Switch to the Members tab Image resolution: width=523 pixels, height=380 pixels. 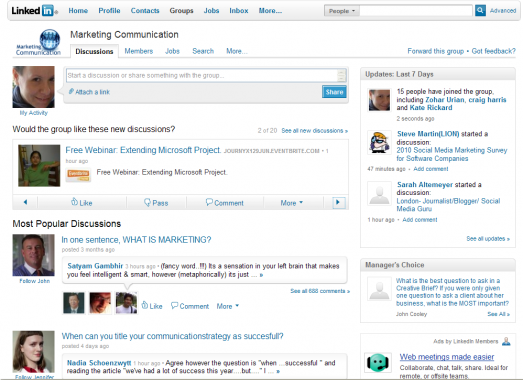point(138,51)
